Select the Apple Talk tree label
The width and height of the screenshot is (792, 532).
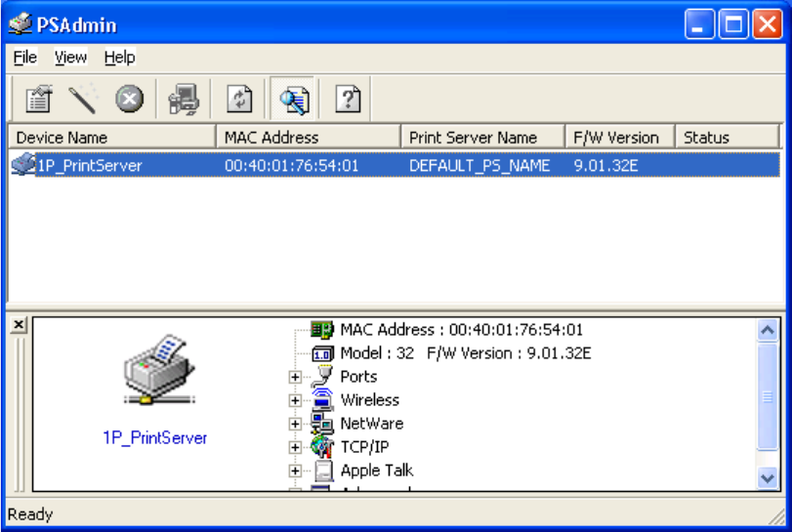pyautogui.click(x=377, y=471)
